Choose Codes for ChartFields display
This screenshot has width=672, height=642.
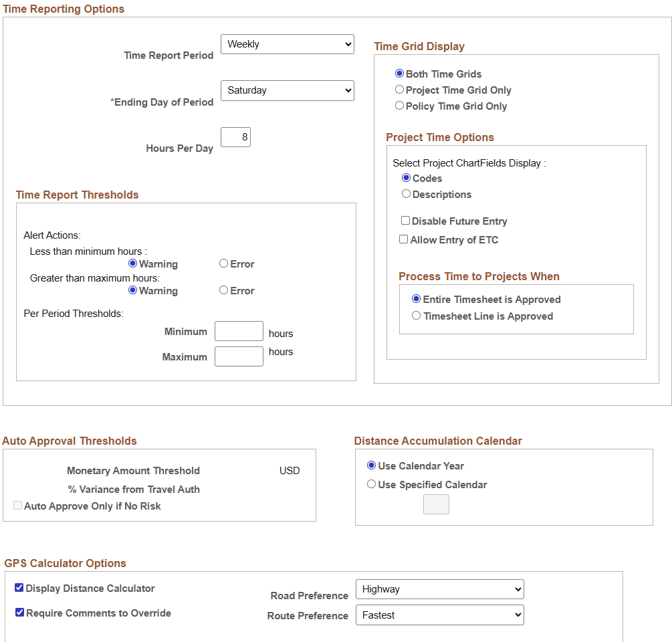tap(407, 178)
